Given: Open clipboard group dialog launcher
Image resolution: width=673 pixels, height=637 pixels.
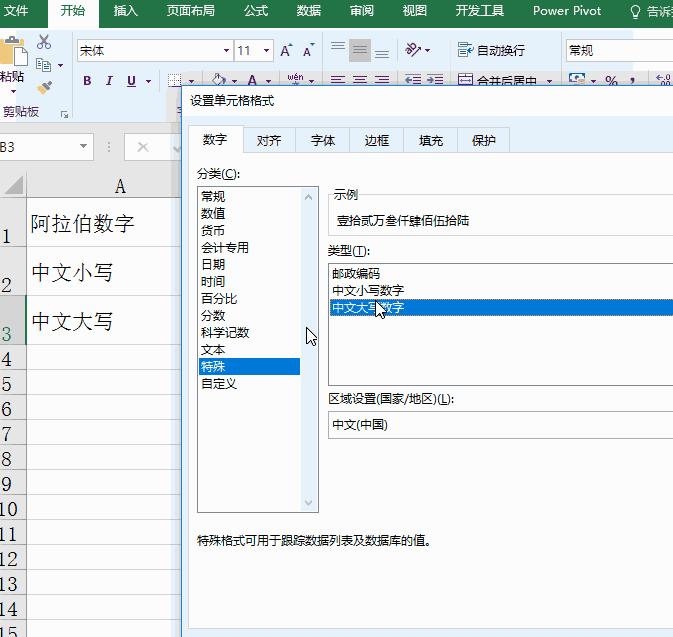Looking at the screenshot, I should coord(64,114).
